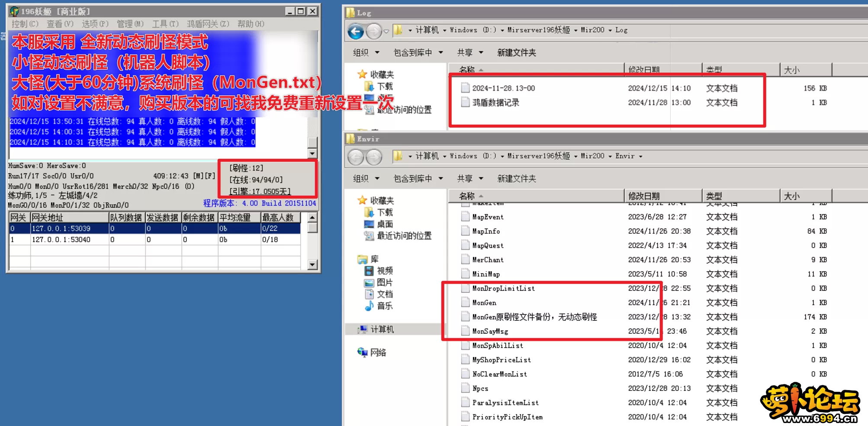The height and width of the screenshot is (426, 868).
Task: Open 组织 dropdown in the Envir window
Action: pos(366,178)
